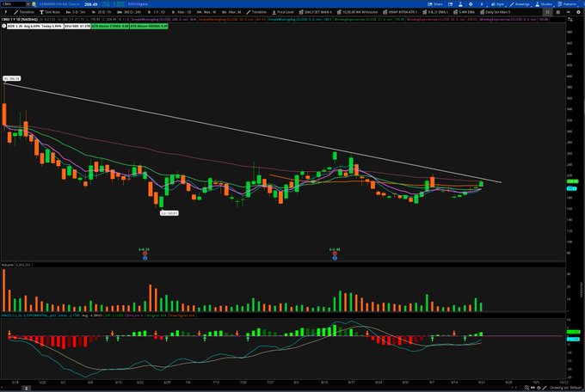Click the pencil drawing icon at bottom right
Screen dimensions: 585x392
click(545, 388)
